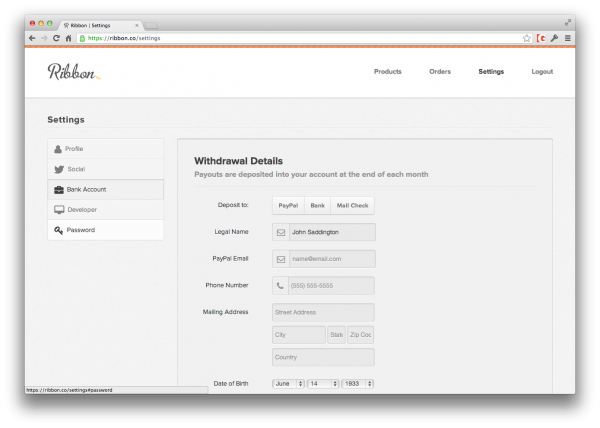Select the Bank Account settings section
The image size is (600, 428).
point(106,189)
